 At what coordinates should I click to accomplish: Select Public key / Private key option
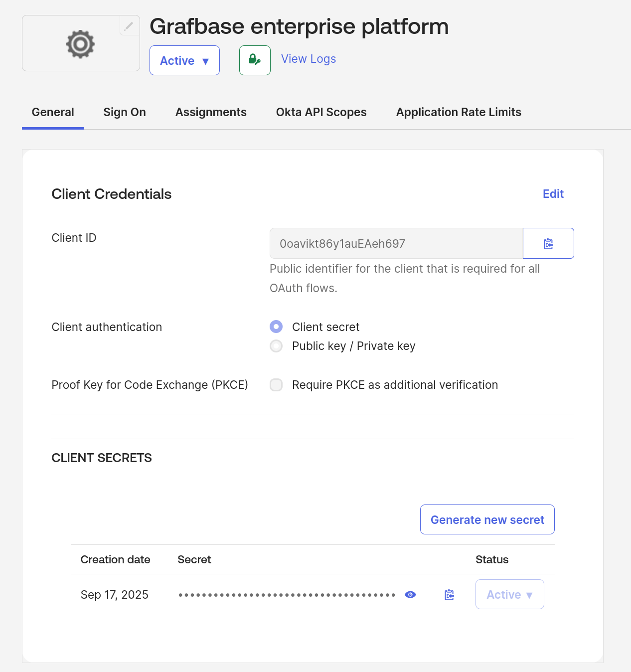pyautogui.click(x=276, y=346)
